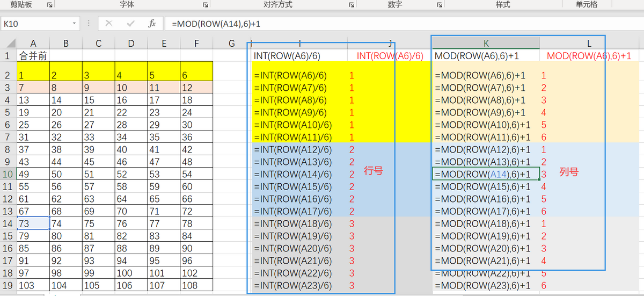
Task: Click the cell with value 12
Action: tap(197, 88)
